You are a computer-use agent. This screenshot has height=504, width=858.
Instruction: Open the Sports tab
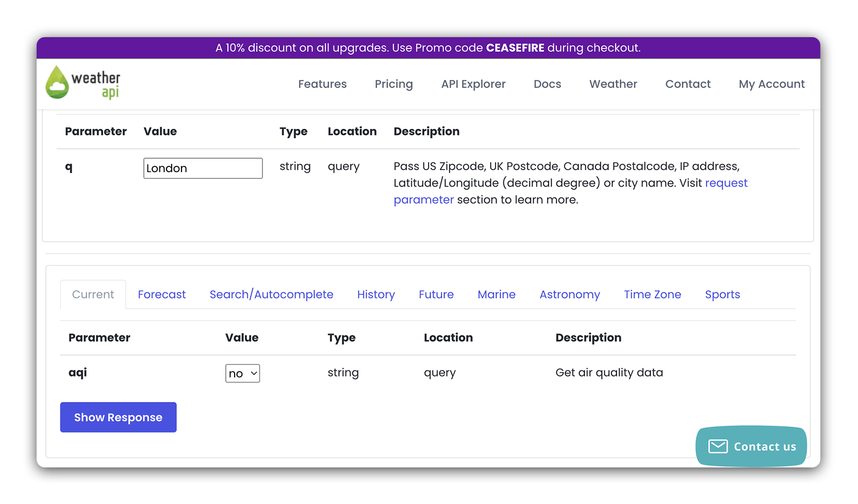(x=722, y=295)
